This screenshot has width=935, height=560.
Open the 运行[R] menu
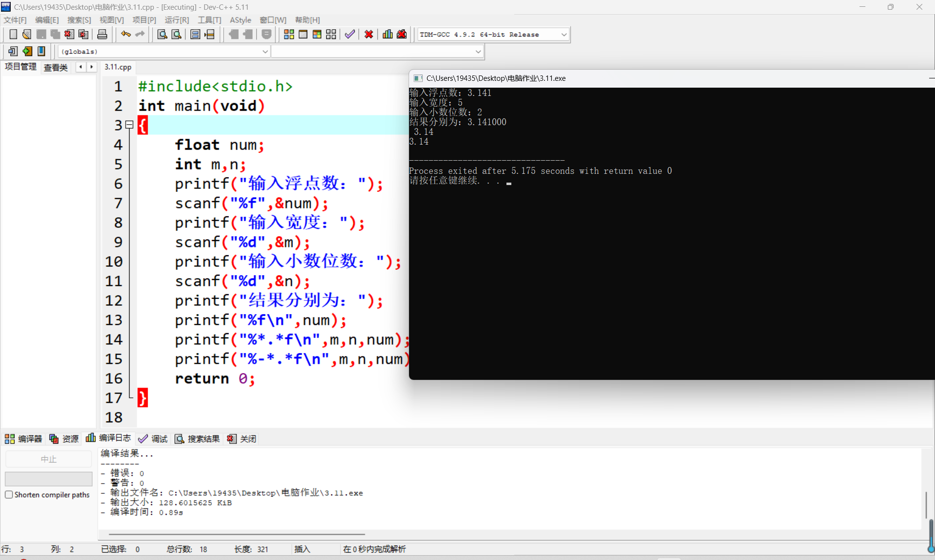click(176, 20)
